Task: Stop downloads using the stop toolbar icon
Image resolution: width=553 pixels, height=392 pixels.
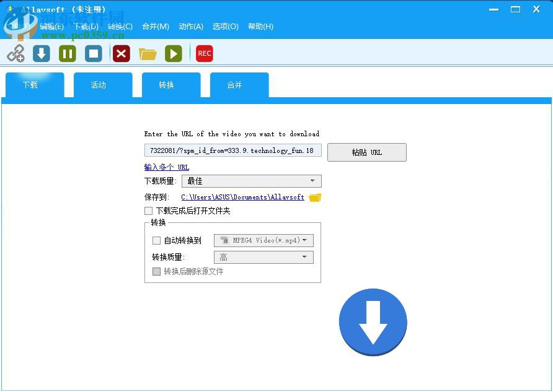Action: point(93,53)
